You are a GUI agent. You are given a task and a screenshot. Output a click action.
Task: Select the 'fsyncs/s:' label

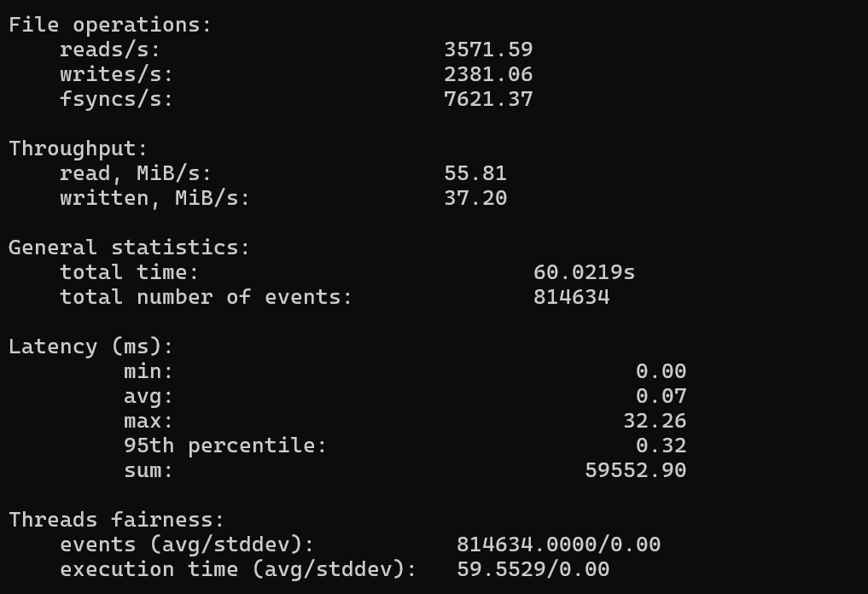[x=116, y=99]
